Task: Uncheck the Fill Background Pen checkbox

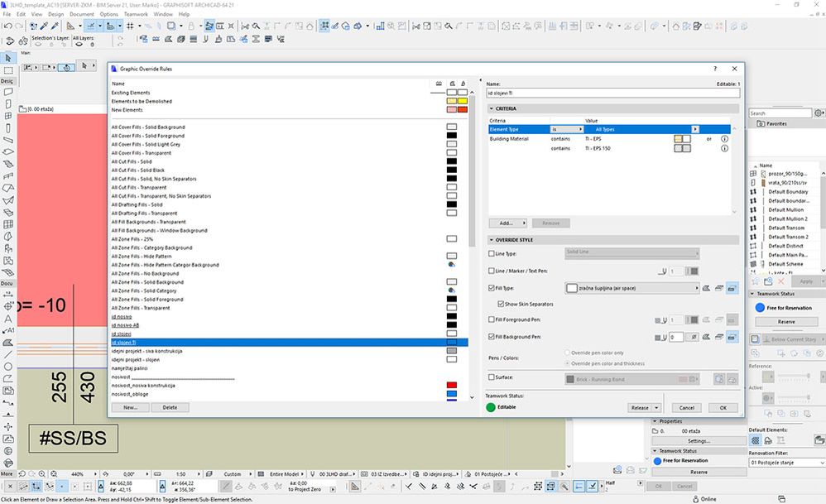Action: (492, 337)
